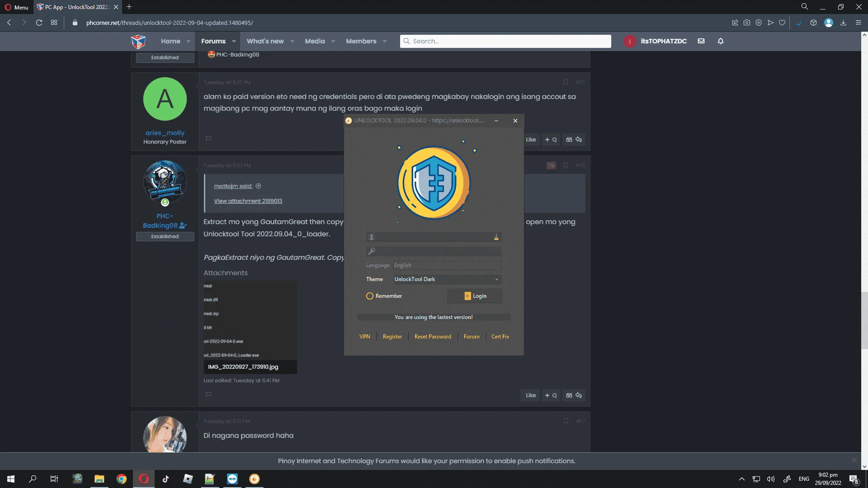Open the ad blocker shield icon
This screenshot has width=868, height=488.
759,23
